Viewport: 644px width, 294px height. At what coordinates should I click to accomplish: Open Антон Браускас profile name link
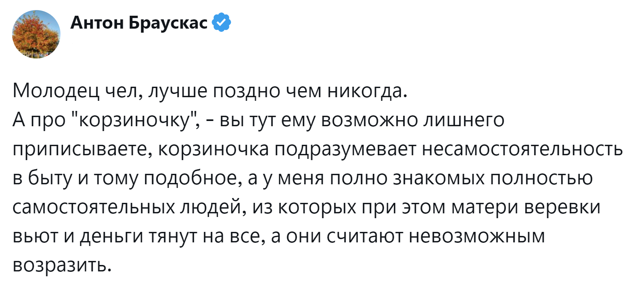tap(139, 23)
